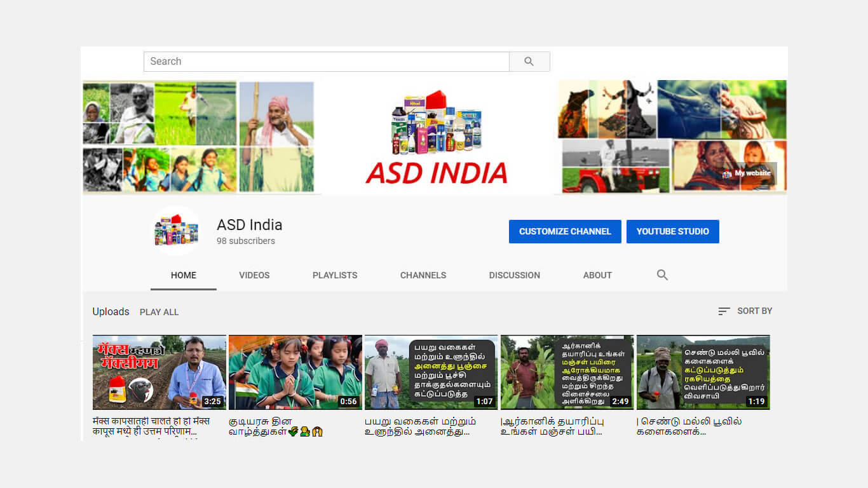
Task: Open the 1:19 video thumbnail
Action: pos(703,372)
